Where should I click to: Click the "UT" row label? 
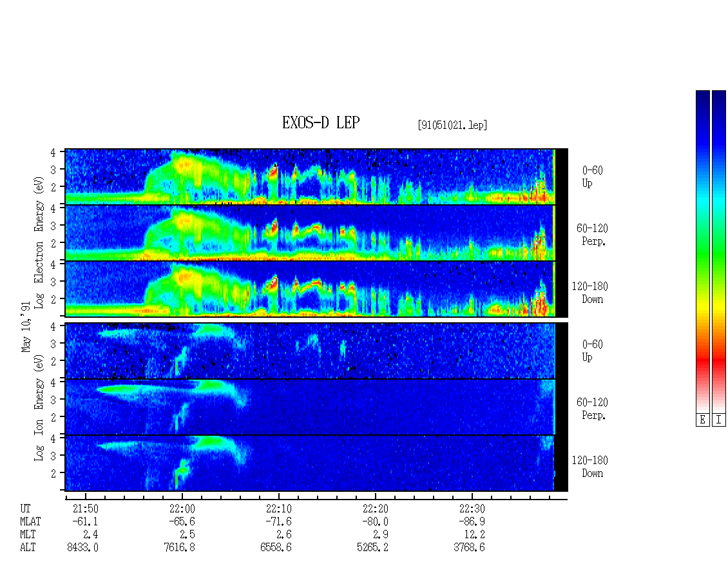tap(25, 509)
